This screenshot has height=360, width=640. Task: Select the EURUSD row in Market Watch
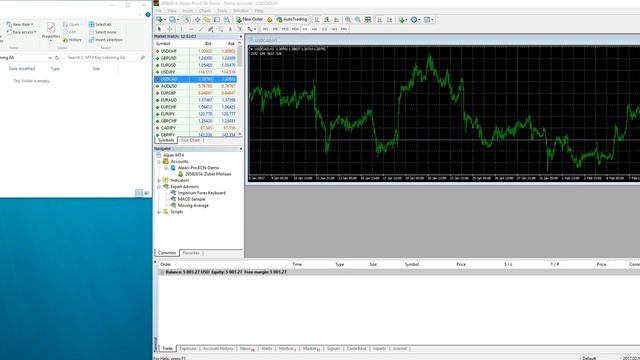[196, 65]
